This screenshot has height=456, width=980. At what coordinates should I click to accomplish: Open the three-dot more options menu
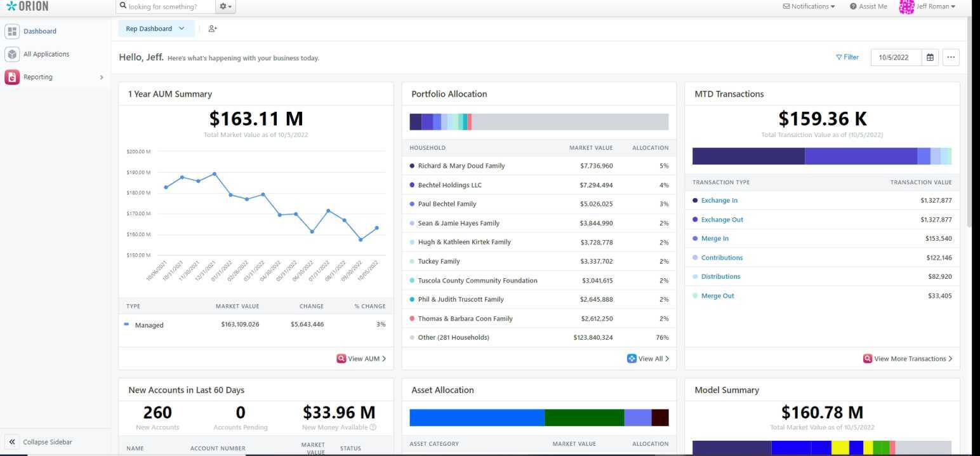950,57
